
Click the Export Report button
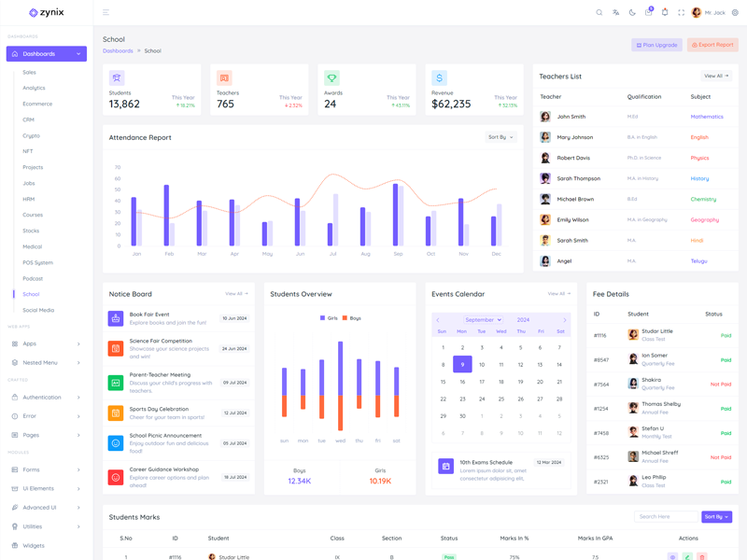click(x=712, y=45)
